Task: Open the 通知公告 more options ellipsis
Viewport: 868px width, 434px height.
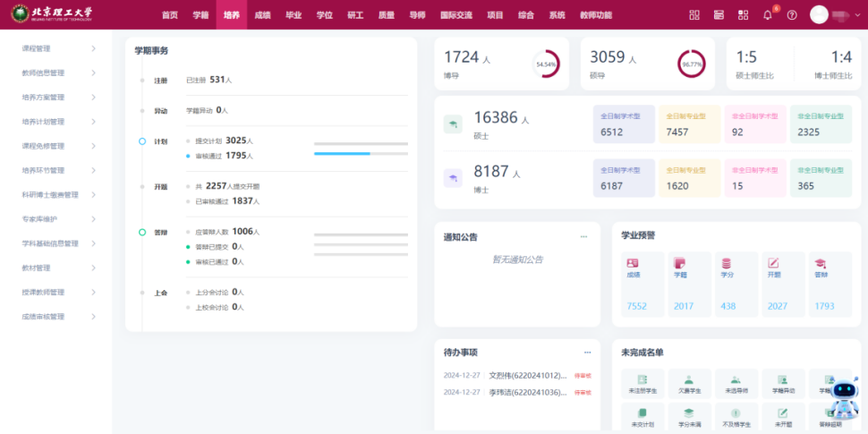Action: [x=584, y=237]
